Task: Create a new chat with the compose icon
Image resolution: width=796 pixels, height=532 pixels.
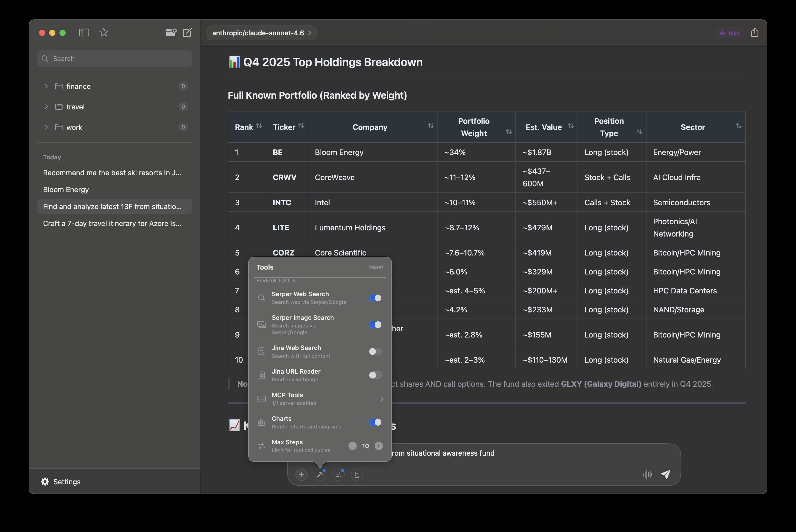Action: click(x=187, y=33)
